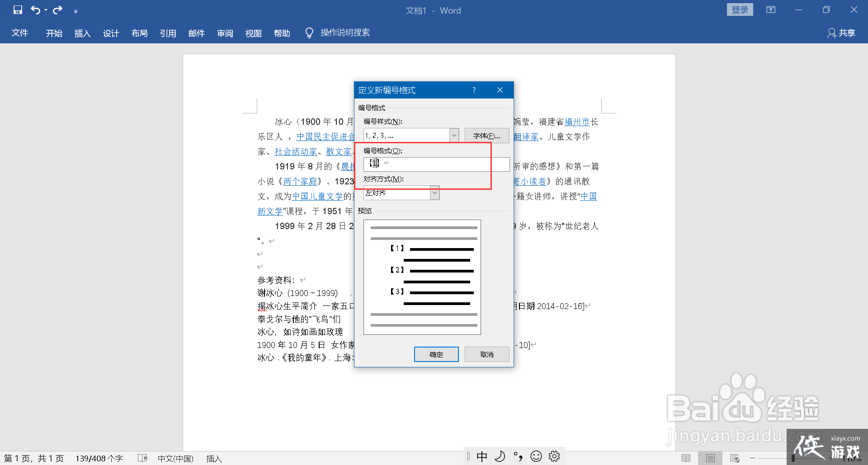Close the 定义新编号格式 dialog
The width and height of the screenshot is (868, 465).
[500, 90]
